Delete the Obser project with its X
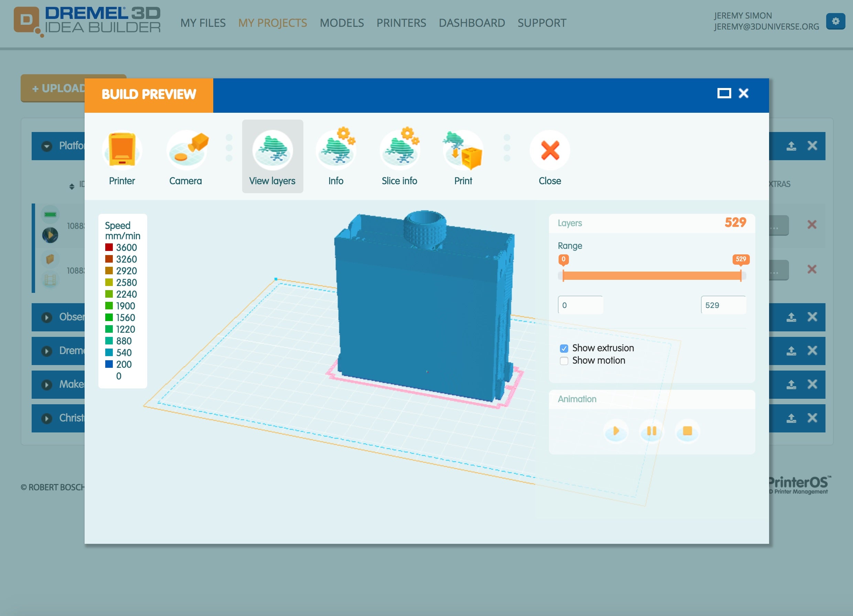 click(x=812, y=317)
